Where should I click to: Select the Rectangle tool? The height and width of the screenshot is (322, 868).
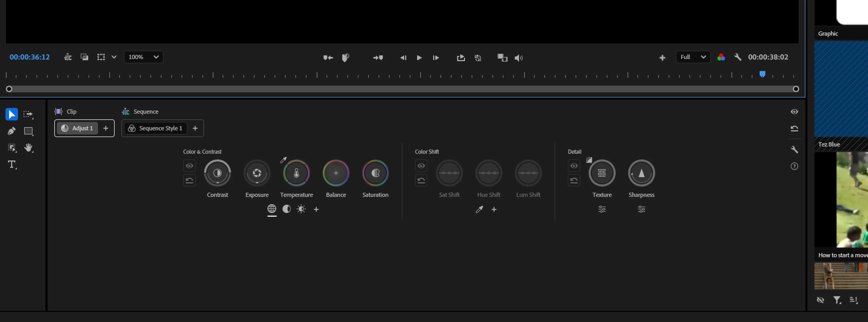click(28, 131)
